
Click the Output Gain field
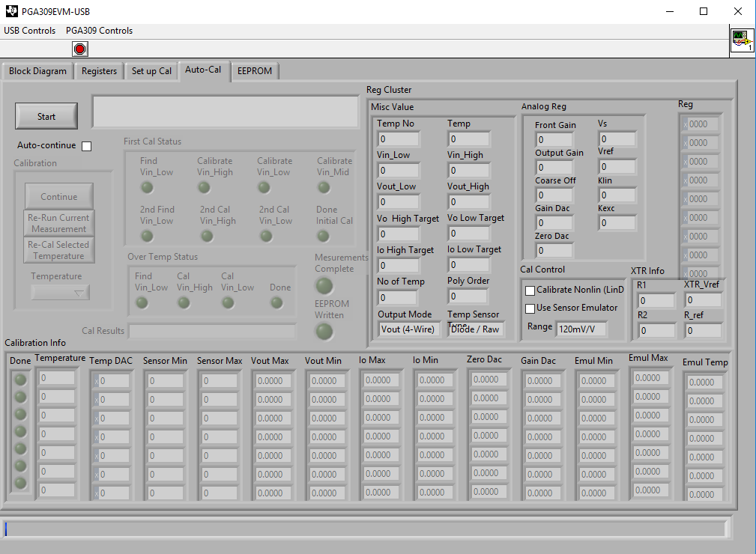554,168
